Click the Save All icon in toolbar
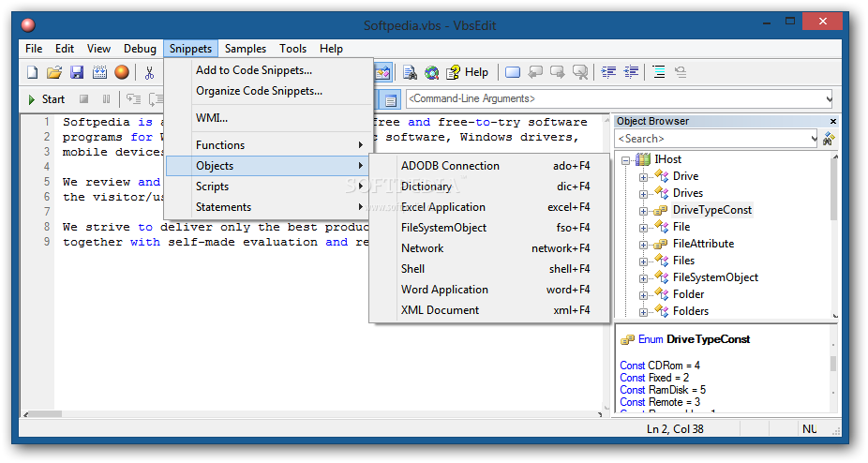 (99, 72)
